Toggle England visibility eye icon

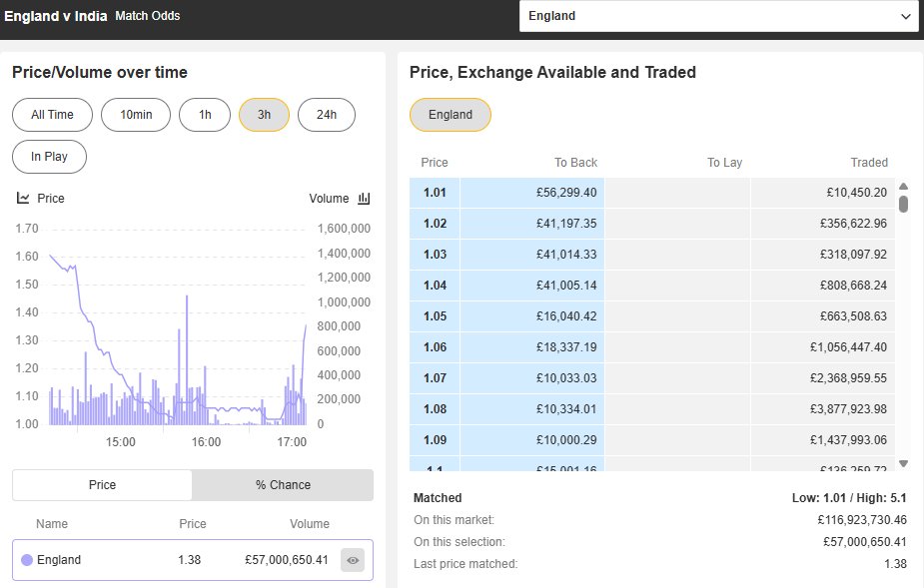[353, 560]
